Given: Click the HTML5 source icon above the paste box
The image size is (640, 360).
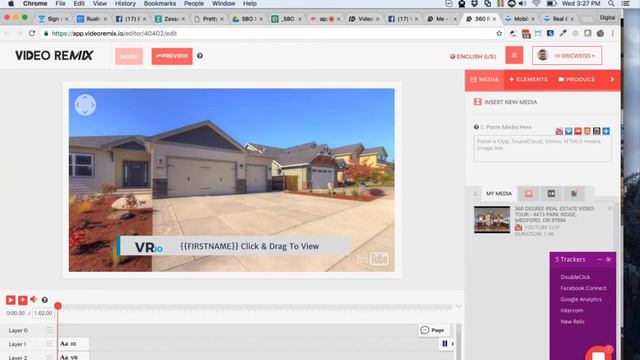Looking at the screenshot, I should click(587, 131).
